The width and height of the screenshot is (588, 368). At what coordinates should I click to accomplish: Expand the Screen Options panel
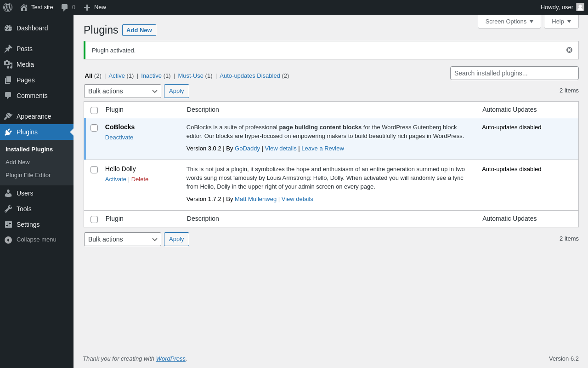point(509,21)
